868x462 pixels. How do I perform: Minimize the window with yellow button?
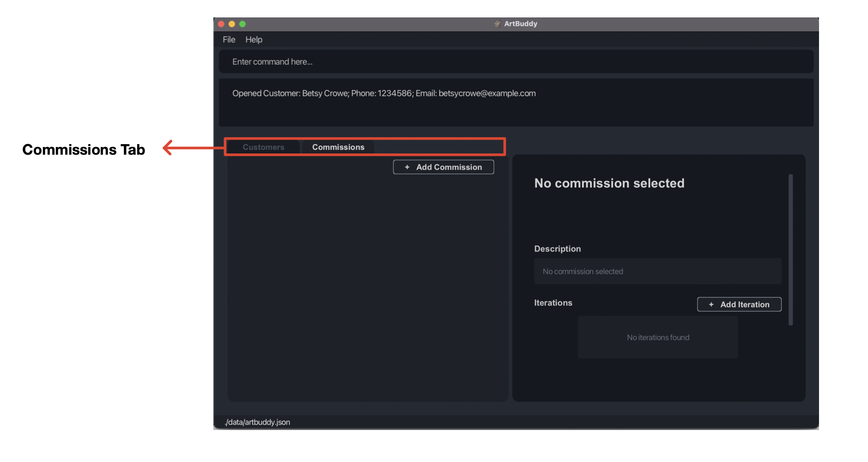click(x=232, y=24)
